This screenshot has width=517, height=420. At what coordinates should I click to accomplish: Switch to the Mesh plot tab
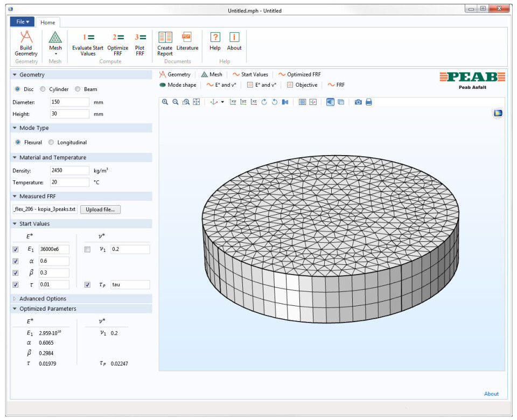coord(212,74)
